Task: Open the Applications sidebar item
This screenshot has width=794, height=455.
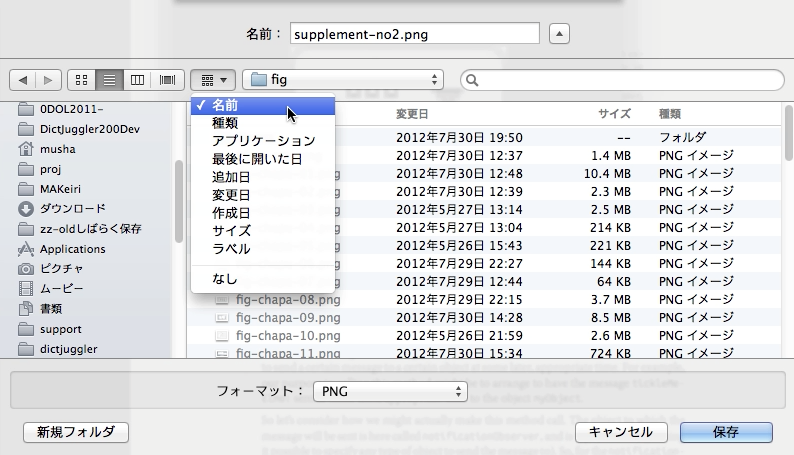Action: (72, 249)
